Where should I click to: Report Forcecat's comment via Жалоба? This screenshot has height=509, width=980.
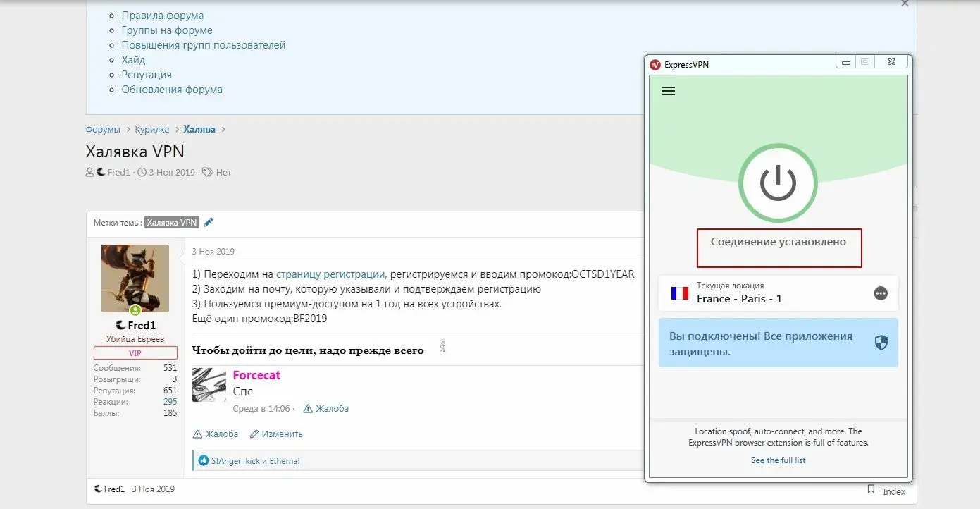tap(326, 409)
